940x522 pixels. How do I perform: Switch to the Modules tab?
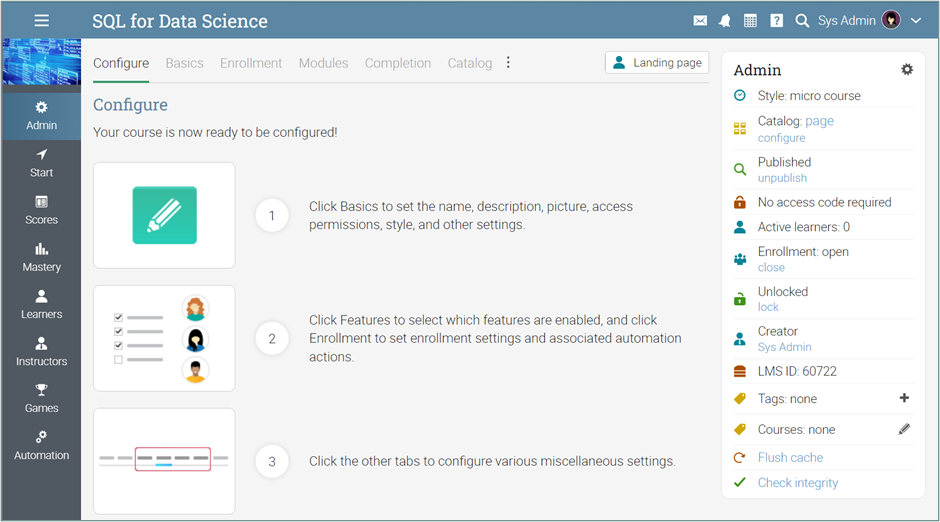point(323,63)
